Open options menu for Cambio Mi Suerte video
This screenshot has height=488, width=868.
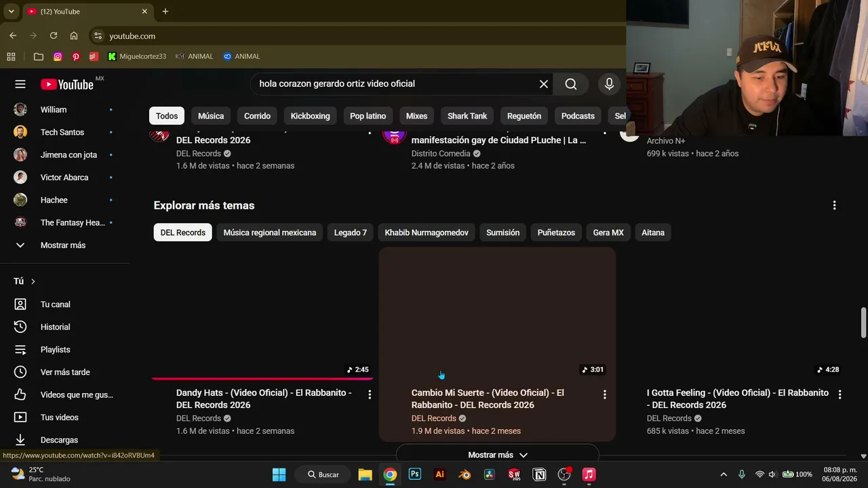[x=605, y=394]
